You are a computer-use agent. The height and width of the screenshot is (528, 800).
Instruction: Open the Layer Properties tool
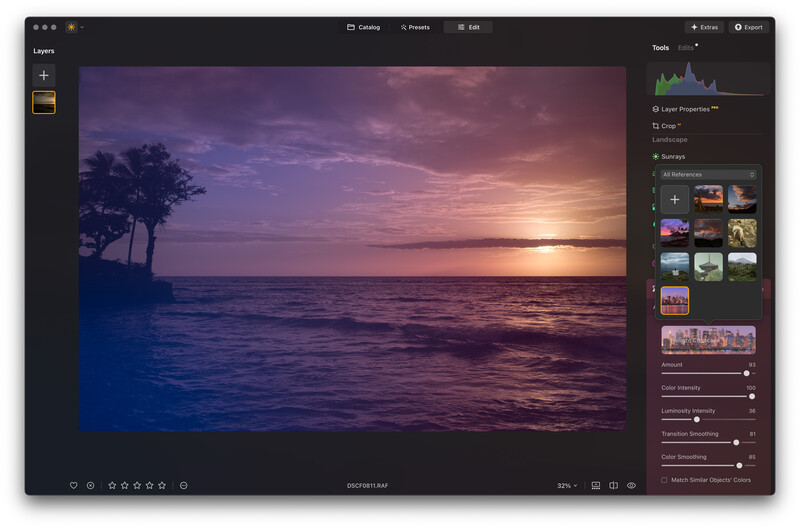685,109
